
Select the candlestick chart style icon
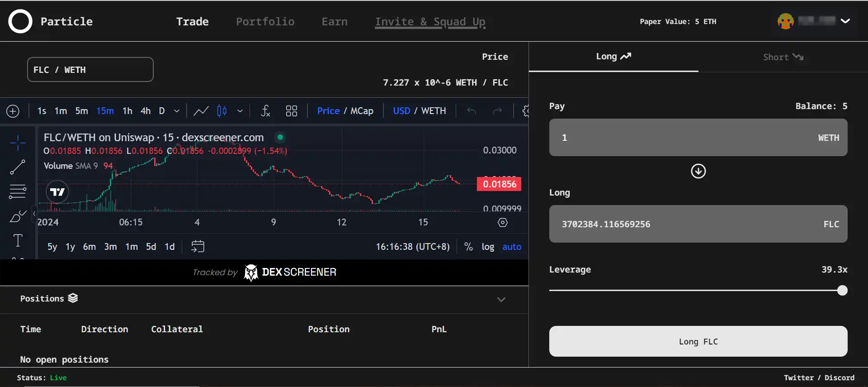[222, 111]
